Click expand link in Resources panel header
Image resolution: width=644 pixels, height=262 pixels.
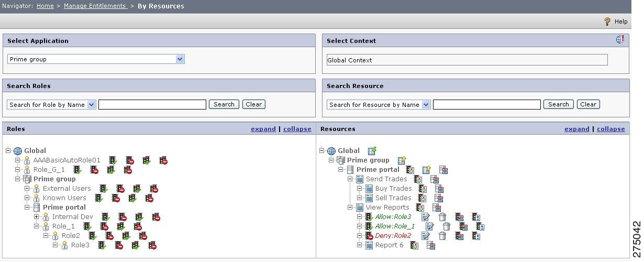[x=577, y=129]
